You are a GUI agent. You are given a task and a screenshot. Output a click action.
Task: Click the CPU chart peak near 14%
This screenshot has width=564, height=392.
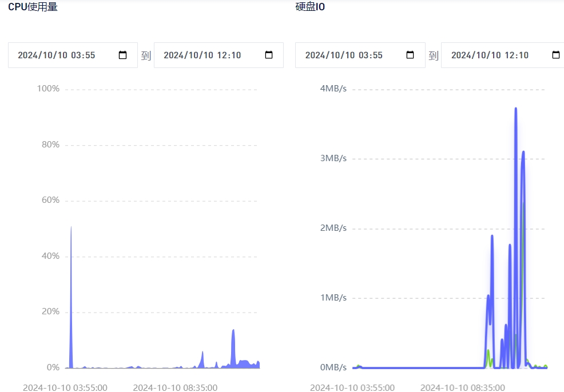(x=233, y=330)
